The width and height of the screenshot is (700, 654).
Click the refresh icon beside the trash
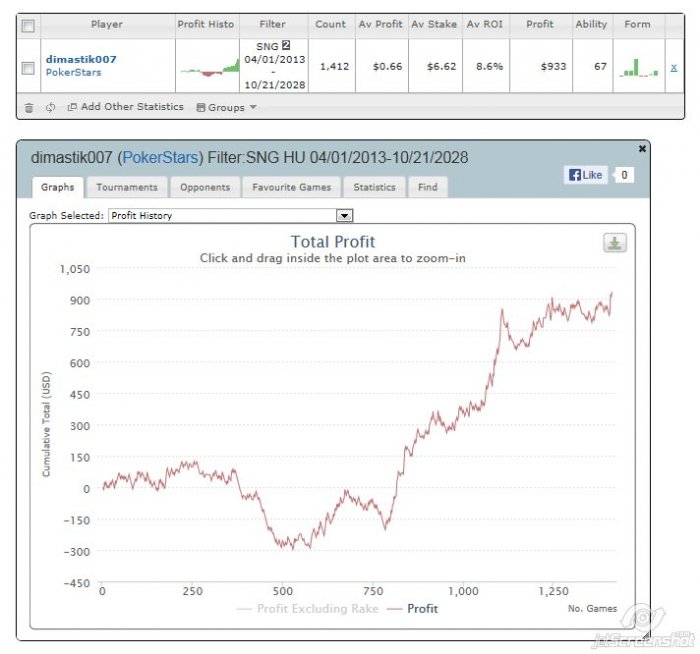50,107
